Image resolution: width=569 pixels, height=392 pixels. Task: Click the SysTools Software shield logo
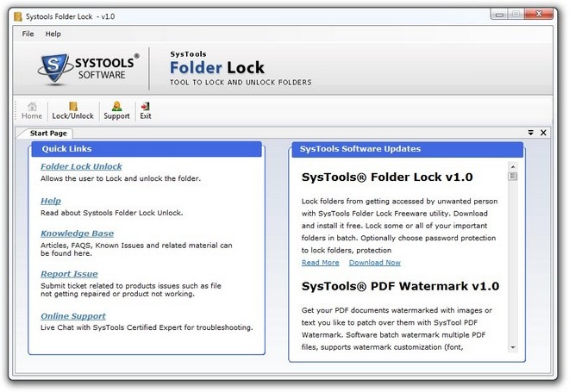click(x=54, y=68)
